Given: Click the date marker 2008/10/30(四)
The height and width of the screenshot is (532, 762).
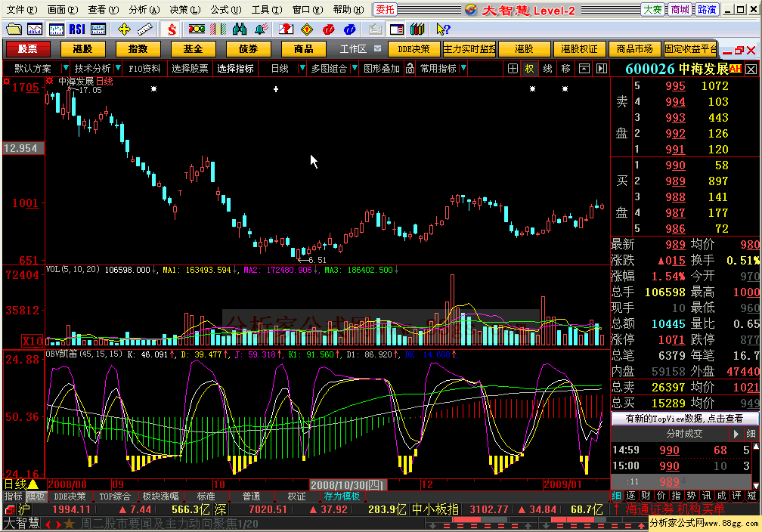Looking at the screenshot, I should point(348,485).
